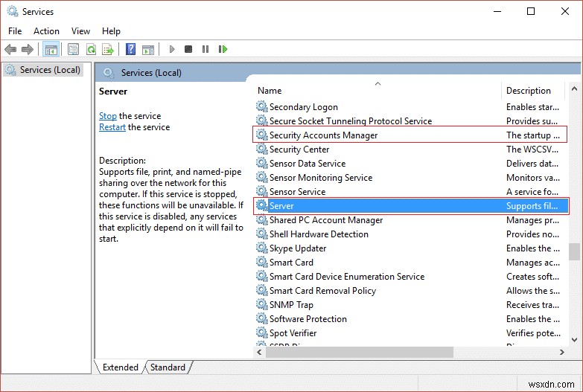Image resolution: width=583 pixels, height=392 pixels.
Task: Click the Restart the service link
Action: click(x=112, y=127)
